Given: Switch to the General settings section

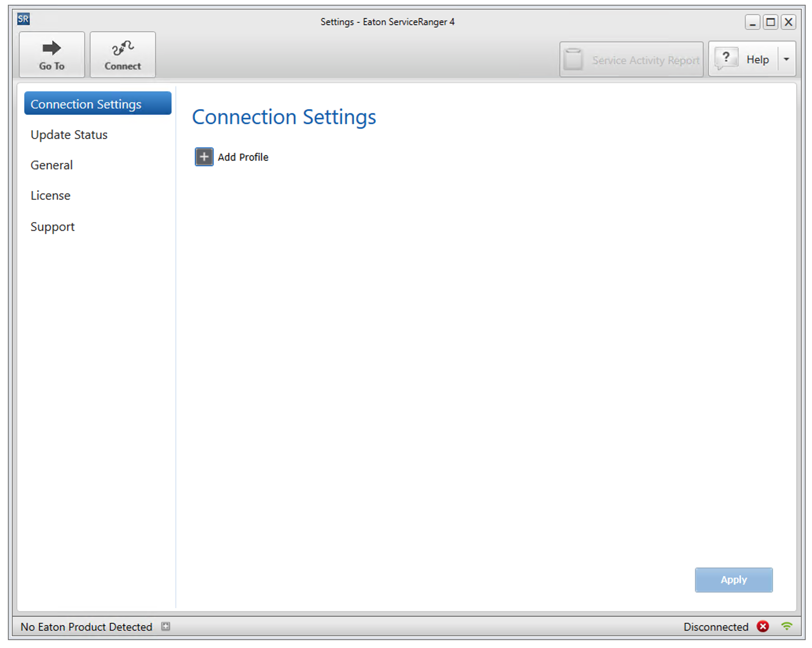Looking at the screenshot, I should [x=51, y=165].
